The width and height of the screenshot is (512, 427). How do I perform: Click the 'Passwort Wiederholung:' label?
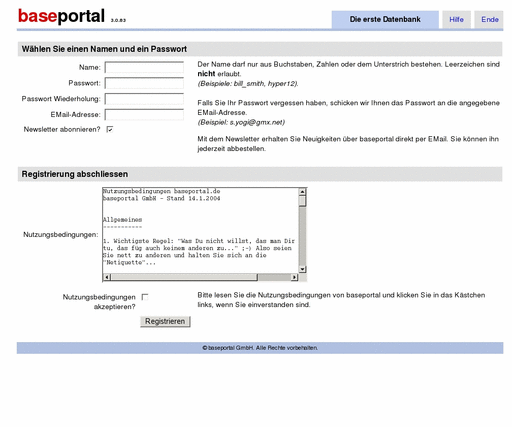coord(61,99)
